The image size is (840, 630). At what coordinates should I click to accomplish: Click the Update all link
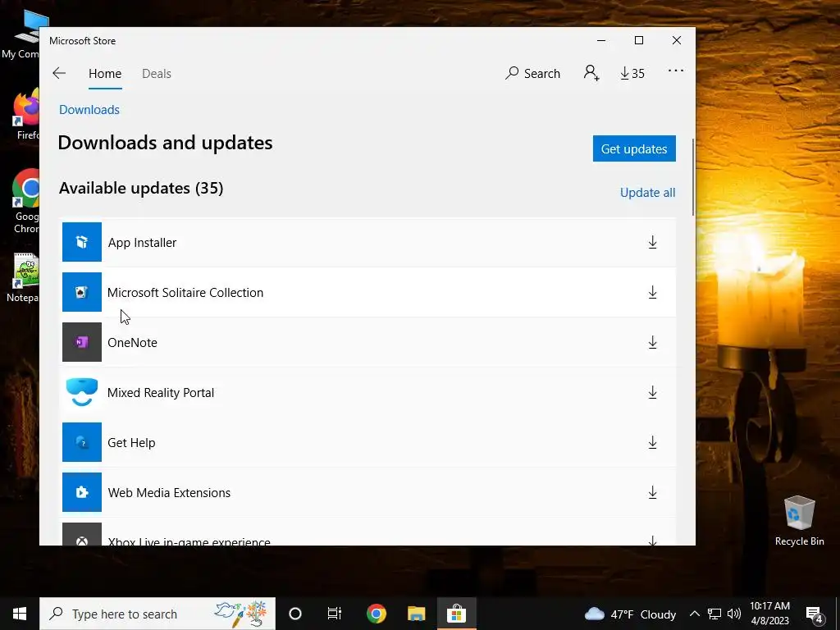click(647, 192)
